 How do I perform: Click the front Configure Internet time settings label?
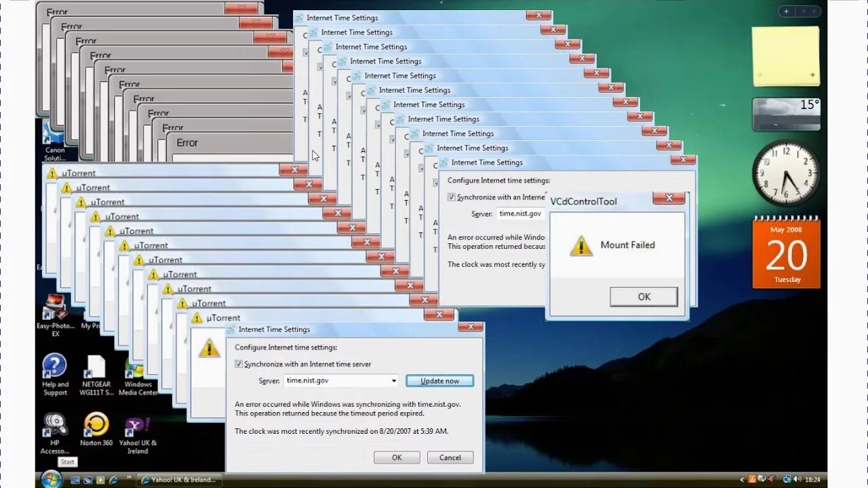click(x=285, y=347)
